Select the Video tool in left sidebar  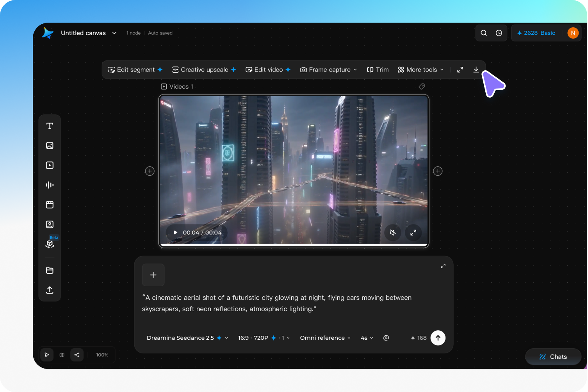(x=50, y=165)
